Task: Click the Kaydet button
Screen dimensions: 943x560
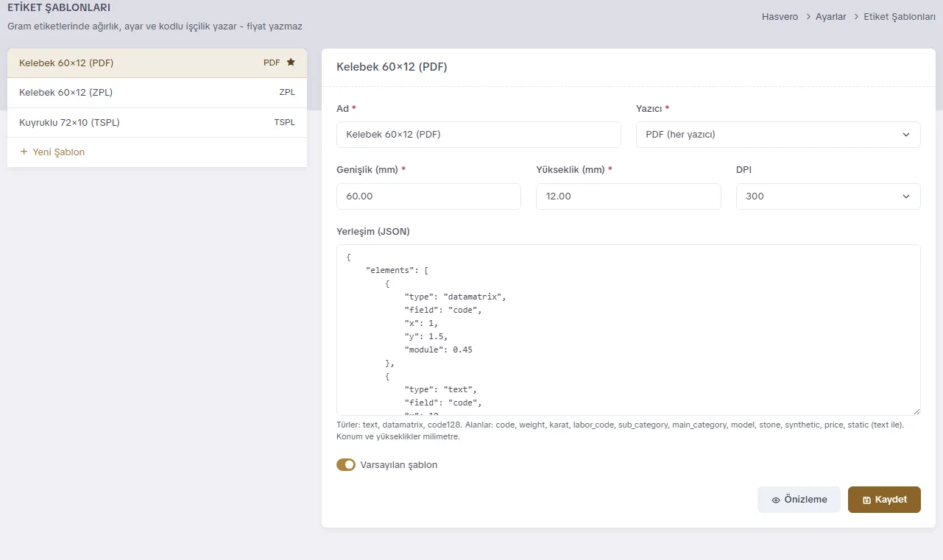Action: pyautogui.click(x=884, y=500)
